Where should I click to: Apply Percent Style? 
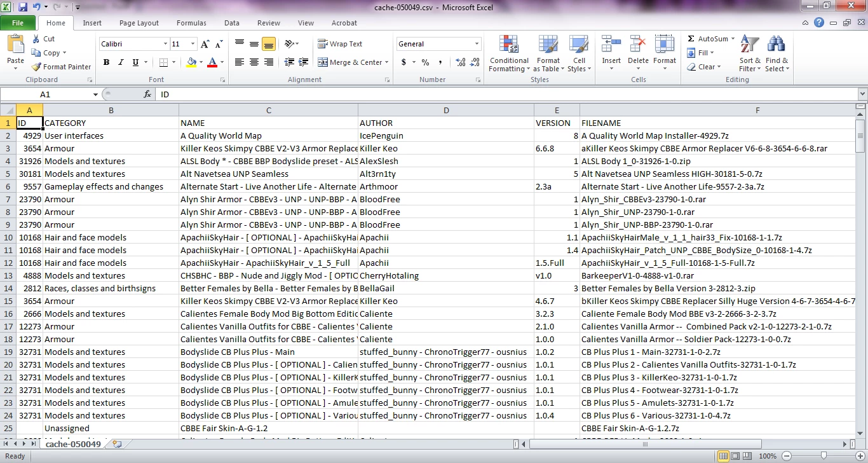coord(425,62)
